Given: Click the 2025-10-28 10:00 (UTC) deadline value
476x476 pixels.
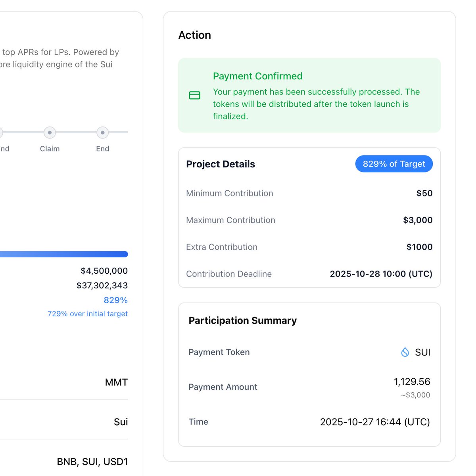Looking at the screenshot, I should [x=381, y=274].
